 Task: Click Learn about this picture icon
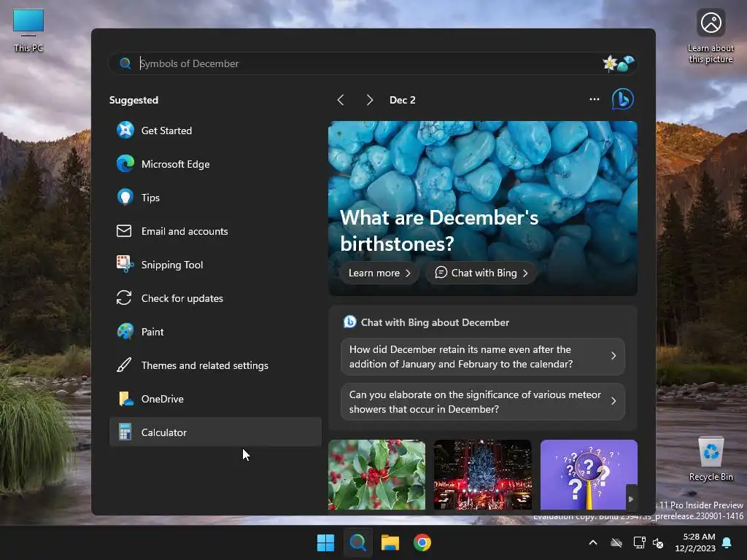[x=711, y=36]
